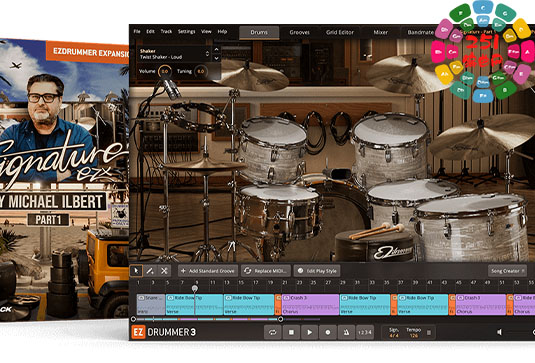Viewport: 535px width, 363px height.
Task: Open the Settings menu
Action: [186, 31]
